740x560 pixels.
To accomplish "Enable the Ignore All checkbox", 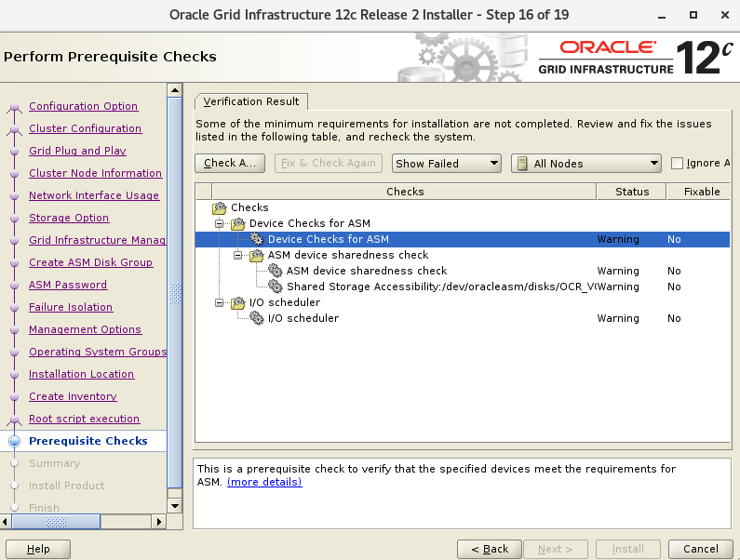I will click(678, 164).
